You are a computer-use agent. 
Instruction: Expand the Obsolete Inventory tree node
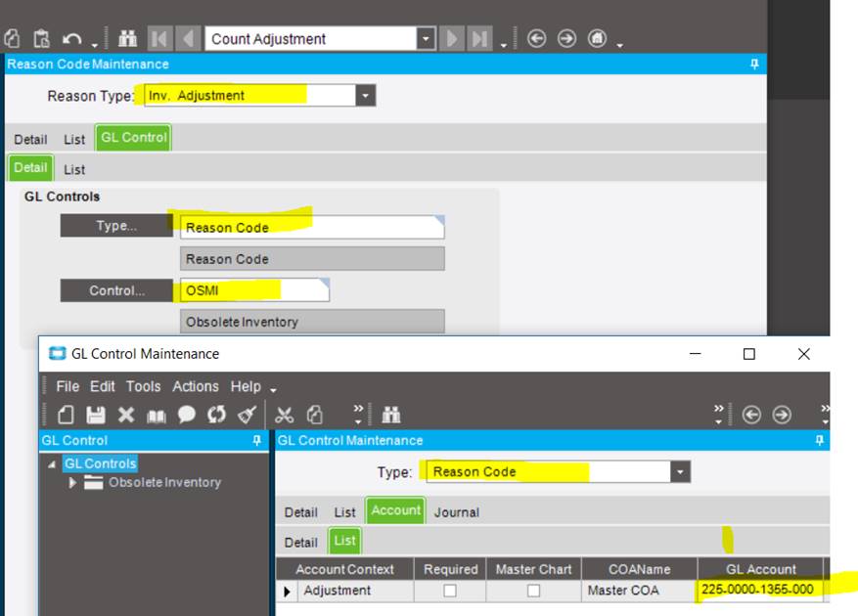[72, 482]
